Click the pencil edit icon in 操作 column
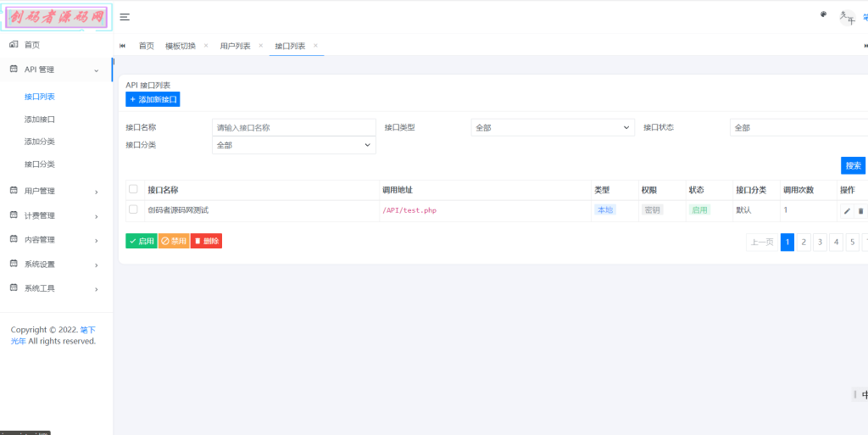Viewport: 868px width, 435px height. (x=847, y=210)
